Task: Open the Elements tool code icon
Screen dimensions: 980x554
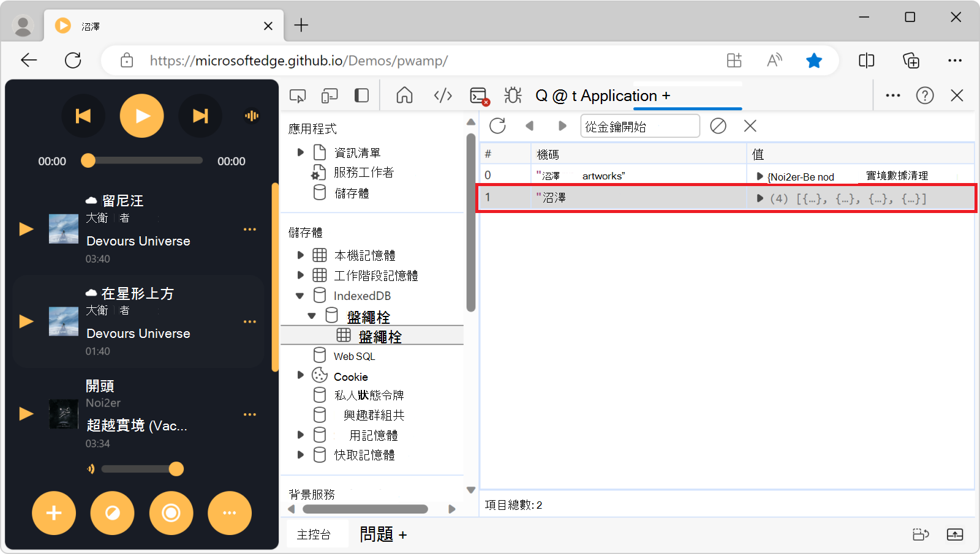Action: point(443,95)
